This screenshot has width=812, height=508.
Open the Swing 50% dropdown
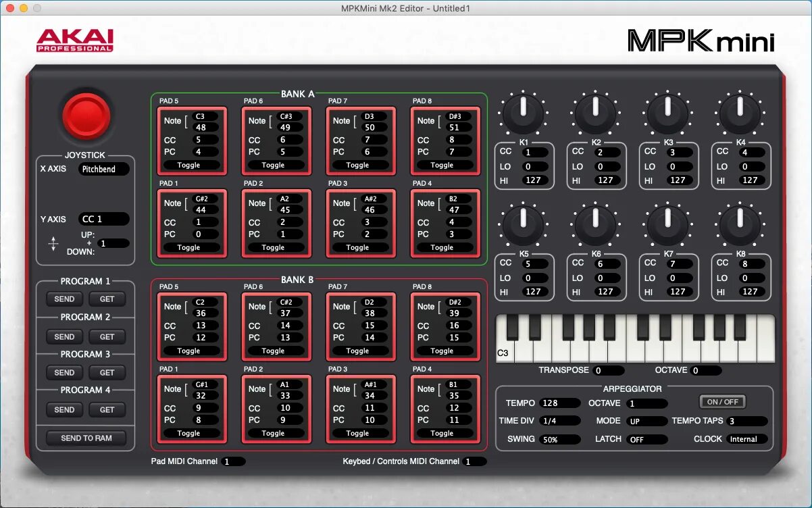click(x=560, y=439)
